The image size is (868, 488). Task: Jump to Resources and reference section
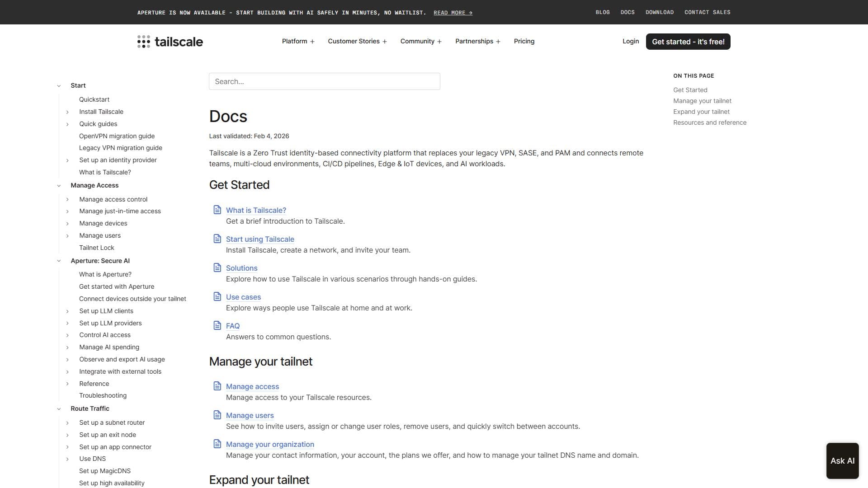click(x=710, y=122)
